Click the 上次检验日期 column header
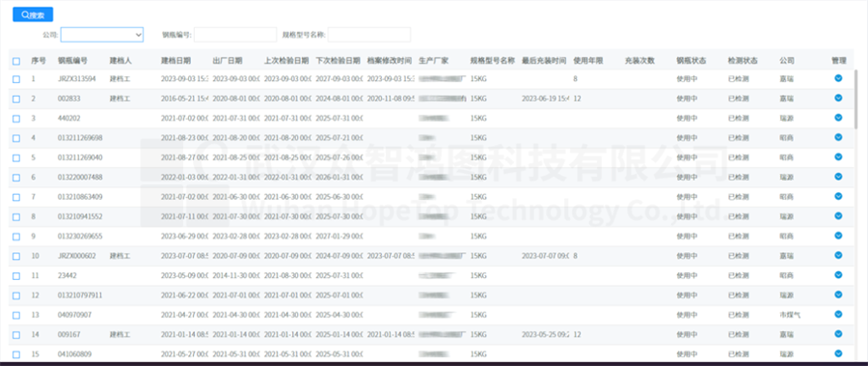Image resolution: width=868 pixels, height=366 pixels. [x=286, y=61]
